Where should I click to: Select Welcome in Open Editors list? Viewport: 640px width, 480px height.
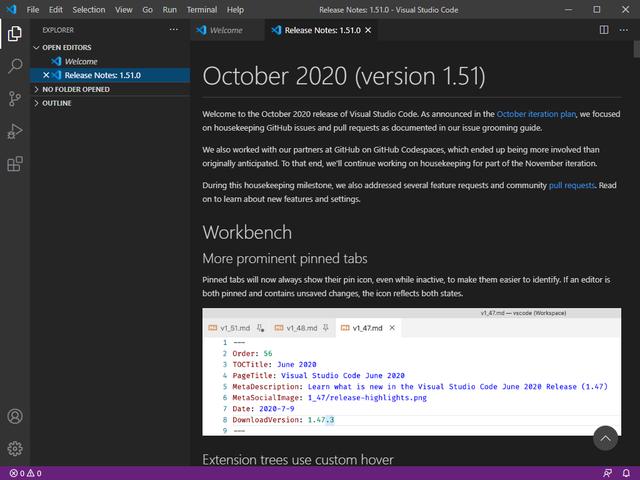110,61
